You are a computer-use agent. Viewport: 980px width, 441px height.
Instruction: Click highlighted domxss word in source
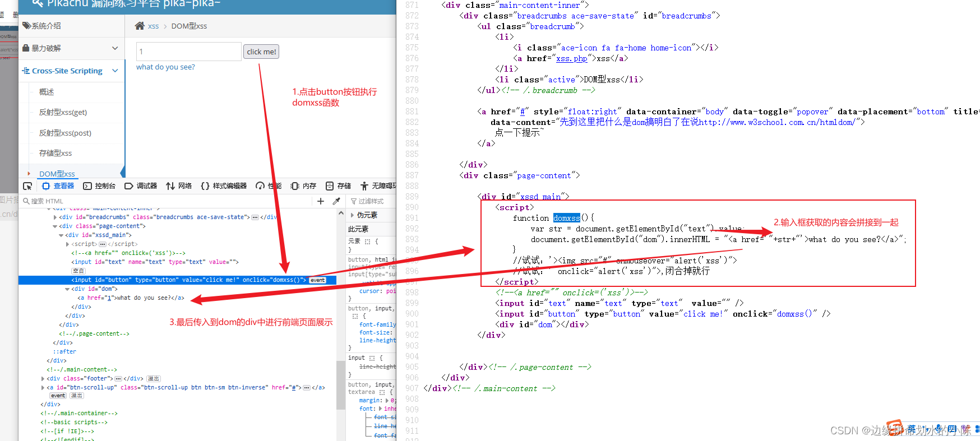click(566, 218)
